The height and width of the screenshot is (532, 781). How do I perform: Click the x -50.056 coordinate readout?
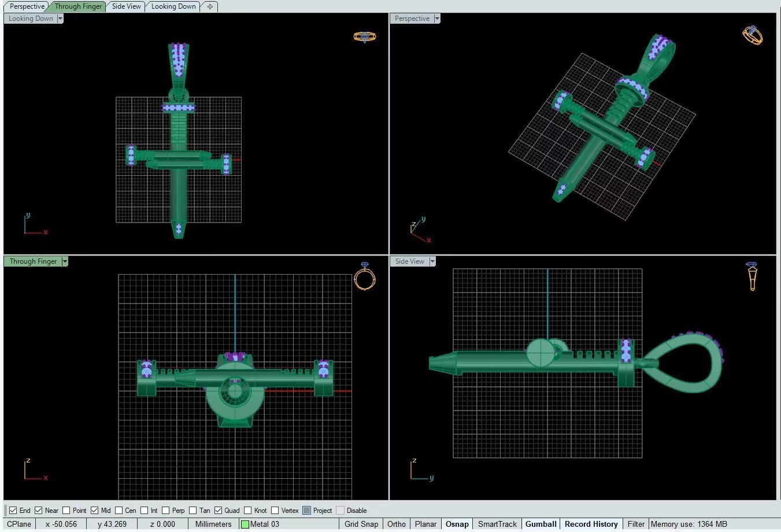[61, 524]
